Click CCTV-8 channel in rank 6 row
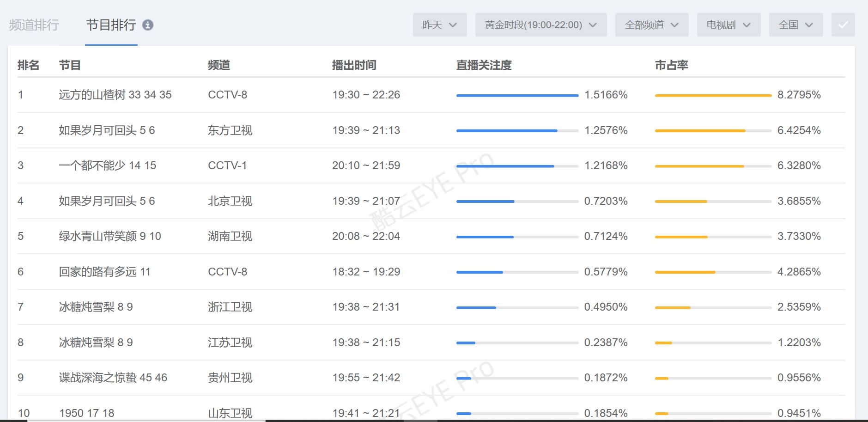868x422 pixels. [x=227, y=272]
